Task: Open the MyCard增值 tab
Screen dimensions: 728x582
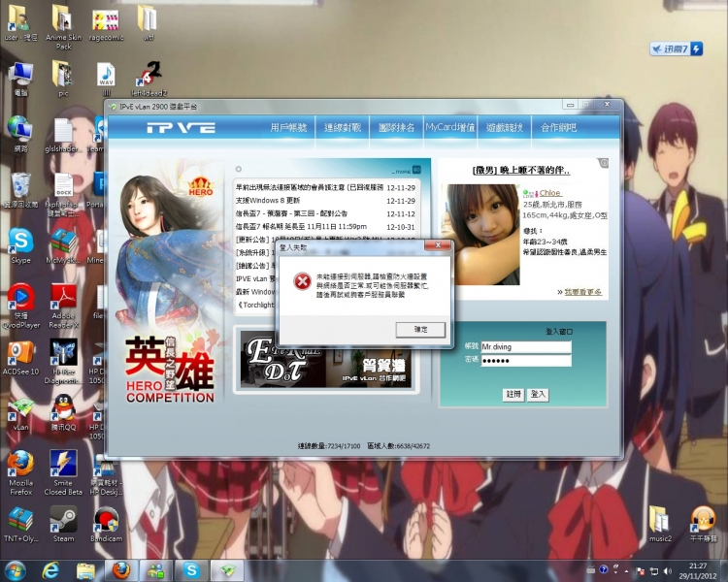Action: tap(449, 127)
